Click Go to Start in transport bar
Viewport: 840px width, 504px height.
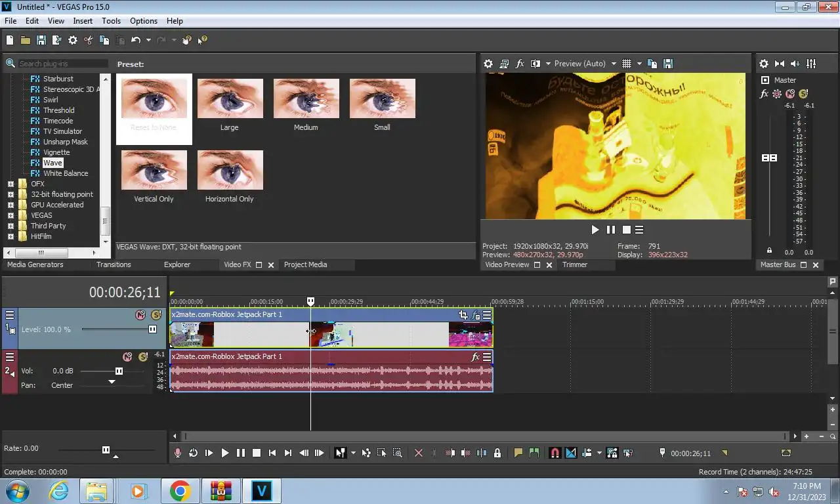(272, 453)
